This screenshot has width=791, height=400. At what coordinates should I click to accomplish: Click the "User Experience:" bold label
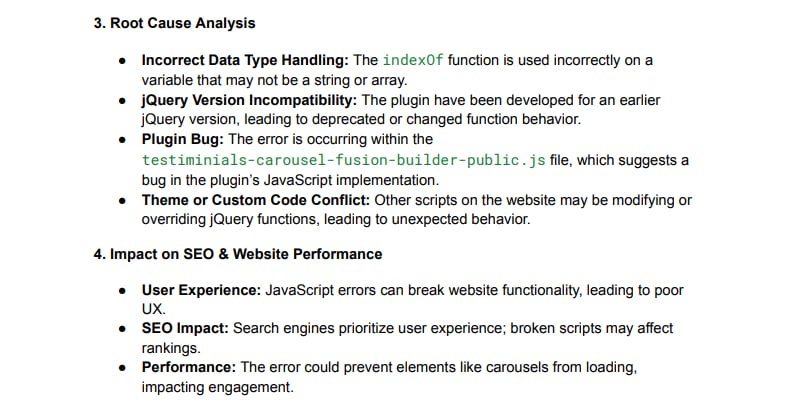pos(201,290)
